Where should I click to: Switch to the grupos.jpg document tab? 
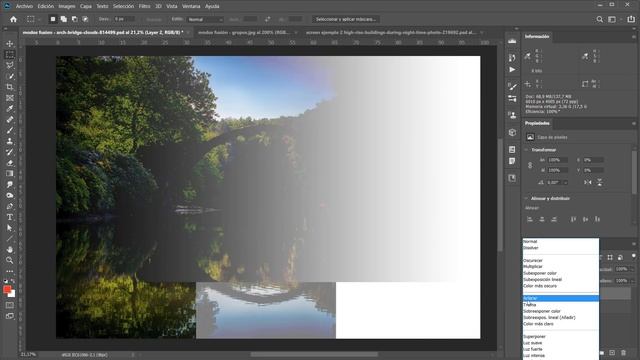[x=244, y=32]
